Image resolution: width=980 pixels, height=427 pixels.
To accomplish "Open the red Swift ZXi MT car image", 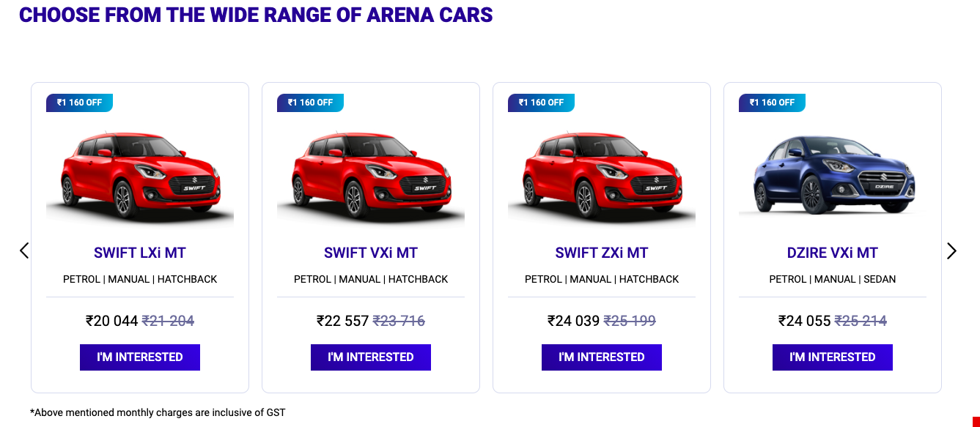I will [x=601, y=174].
